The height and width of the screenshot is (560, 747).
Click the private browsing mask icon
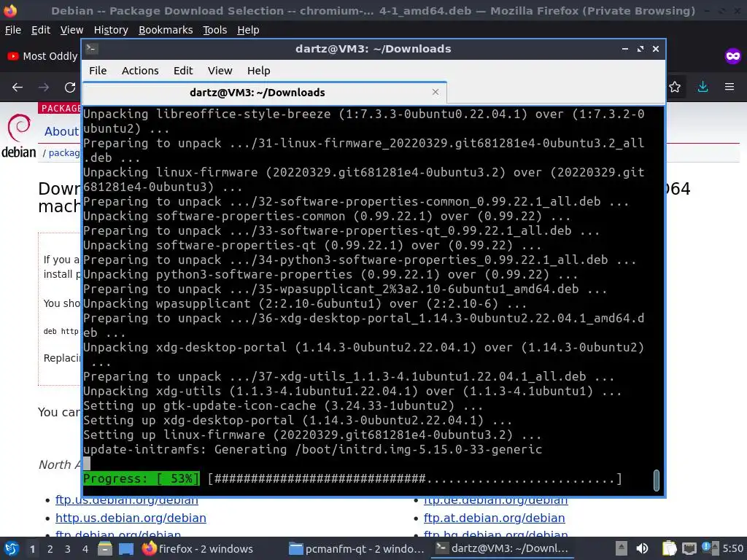[x=732, y=56]
